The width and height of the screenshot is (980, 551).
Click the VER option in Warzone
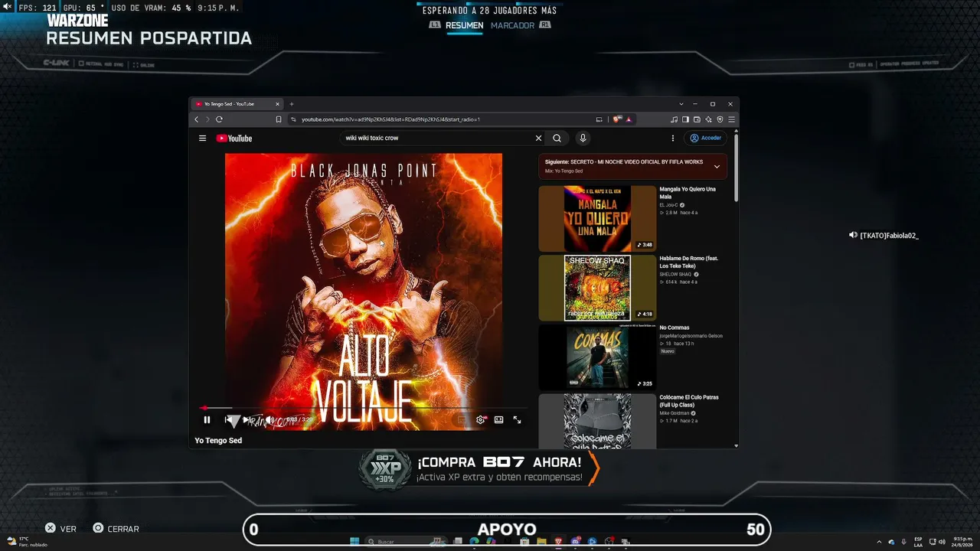point(60,529)
